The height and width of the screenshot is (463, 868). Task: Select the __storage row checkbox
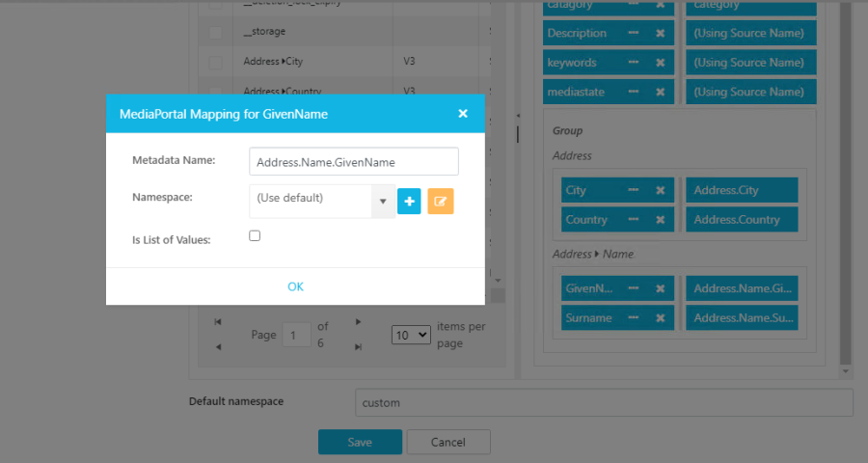[x=215, y=32]
